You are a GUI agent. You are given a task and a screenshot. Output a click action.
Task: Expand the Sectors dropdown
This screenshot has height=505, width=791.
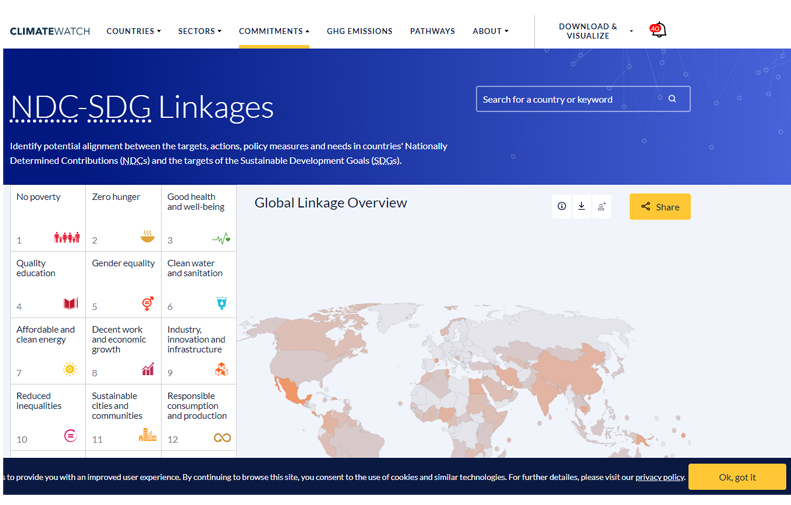(x=200, y=31)
